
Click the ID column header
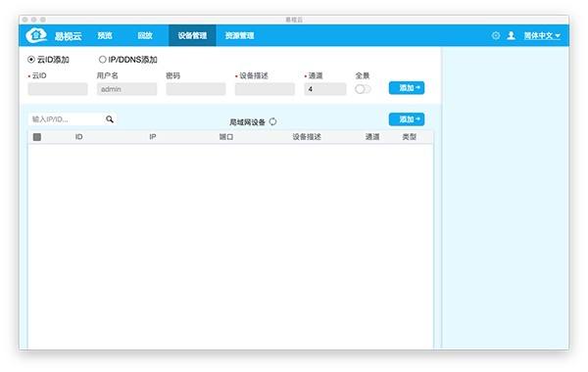[x=78, y=137]
